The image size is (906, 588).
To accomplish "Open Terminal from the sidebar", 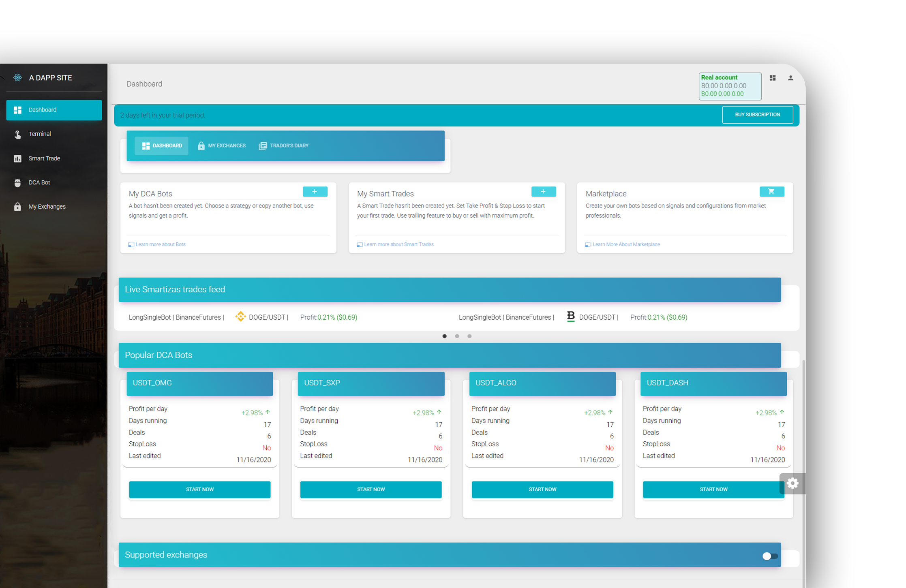I will 39,134.
